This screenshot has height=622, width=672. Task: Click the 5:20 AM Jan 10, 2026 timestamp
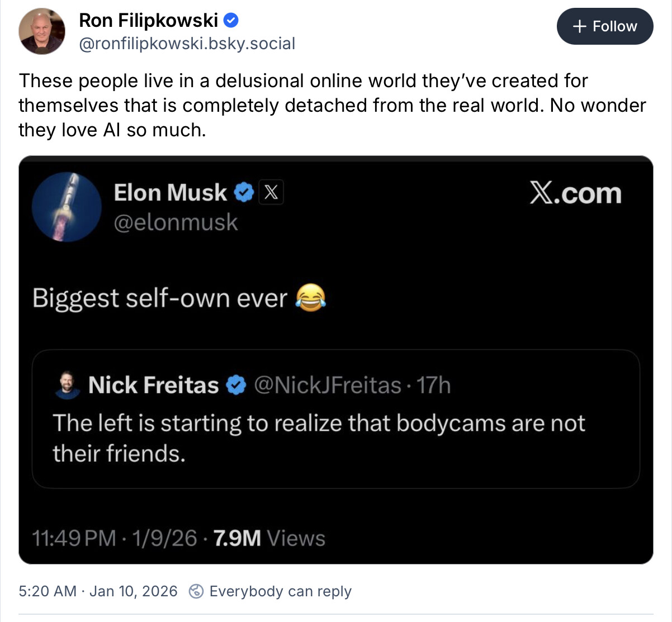98,591
